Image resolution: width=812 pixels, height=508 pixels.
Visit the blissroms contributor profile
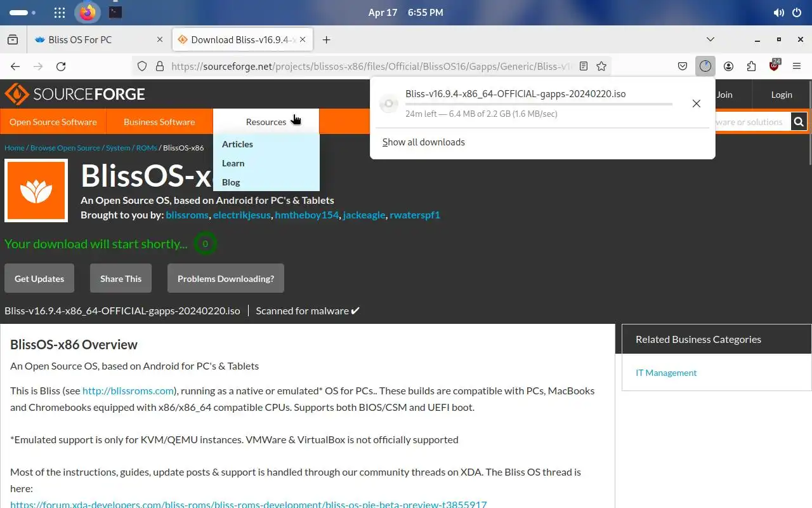(x=187, y=215)
